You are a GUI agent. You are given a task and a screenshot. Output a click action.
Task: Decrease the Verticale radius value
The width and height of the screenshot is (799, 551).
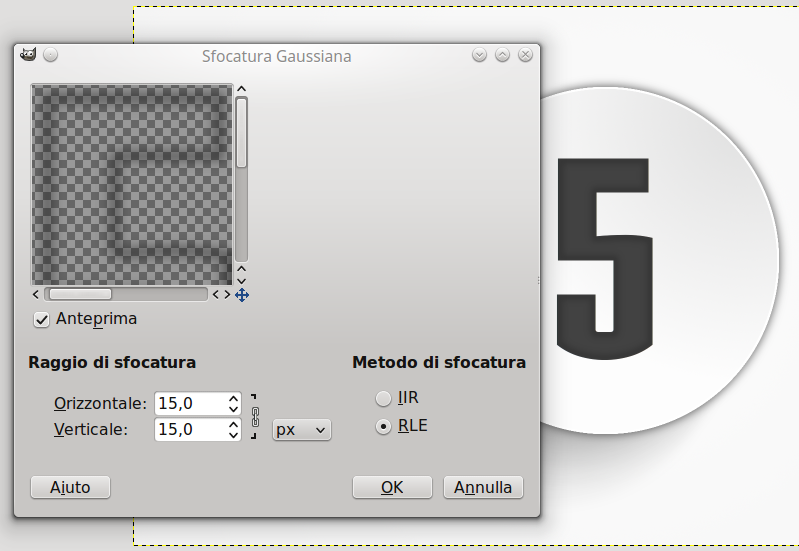coord(233,435)
